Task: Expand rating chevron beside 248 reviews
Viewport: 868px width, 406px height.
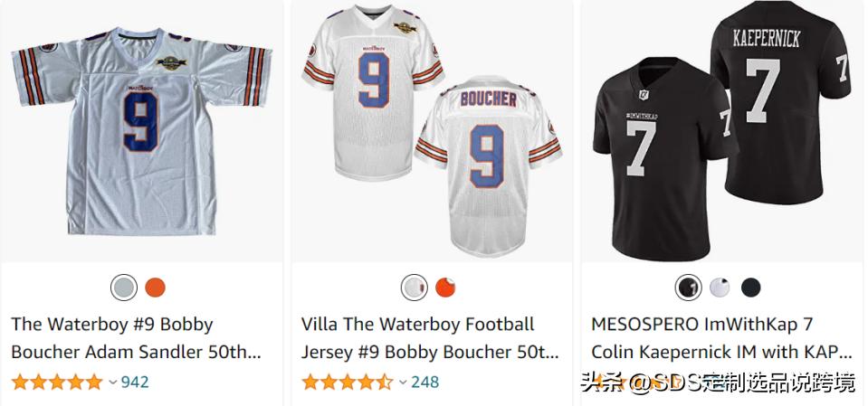Action: click(x=404, y=382)
